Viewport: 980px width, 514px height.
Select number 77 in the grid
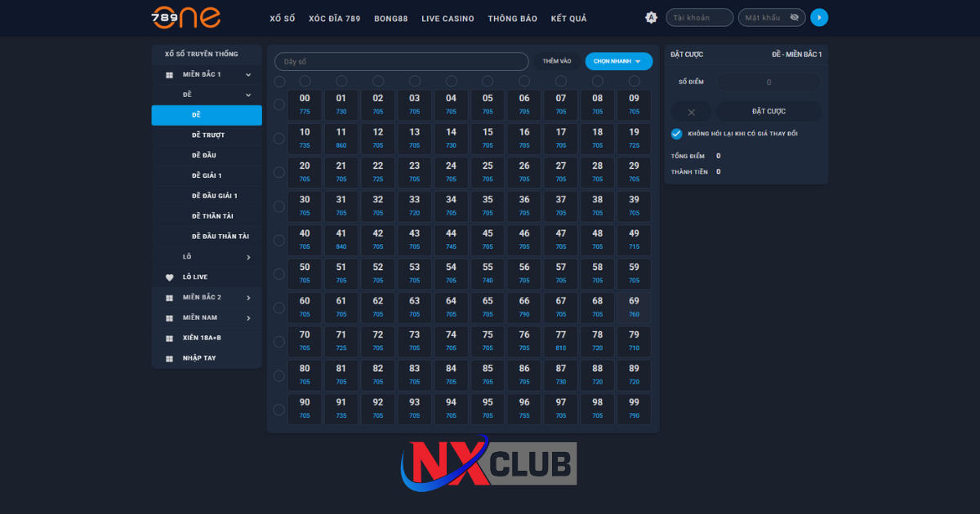[561, 341]
